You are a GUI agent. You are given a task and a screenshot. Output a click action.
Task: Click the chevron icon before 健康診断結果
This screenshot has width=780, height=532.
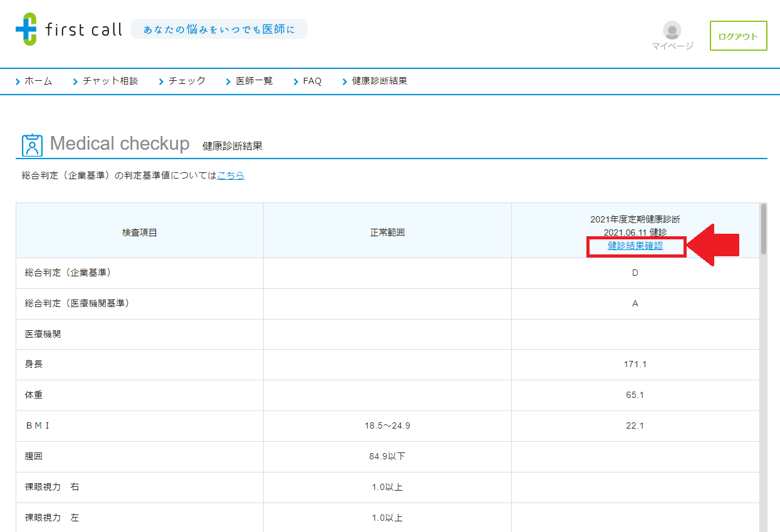pyautogui.click(x=343, y=81)
